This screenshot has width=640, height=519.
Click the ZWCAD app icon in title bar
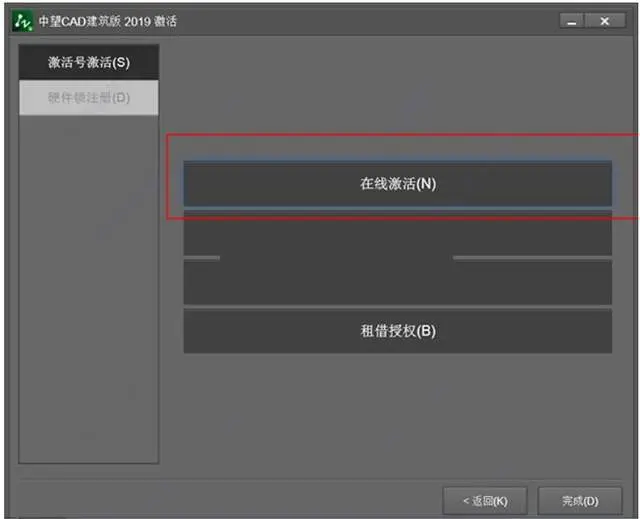tap(22, 21)
